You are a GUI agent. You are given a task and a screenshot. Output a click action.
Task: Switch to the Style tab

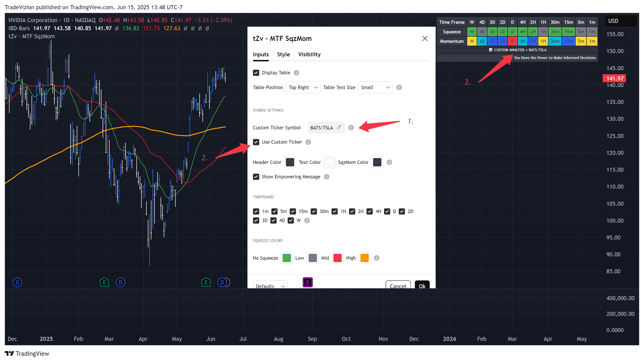pos(283,54)
